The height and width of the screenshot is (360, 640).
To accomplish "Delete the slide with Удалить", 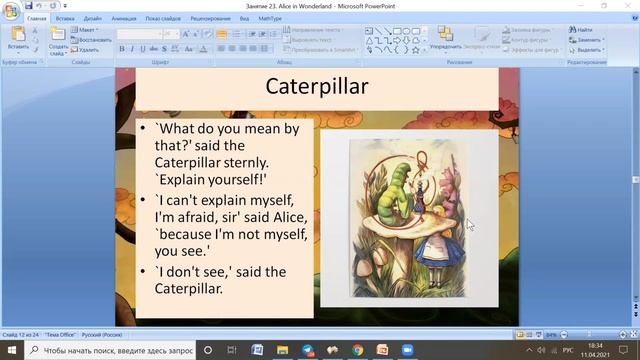I will (85, 50).
